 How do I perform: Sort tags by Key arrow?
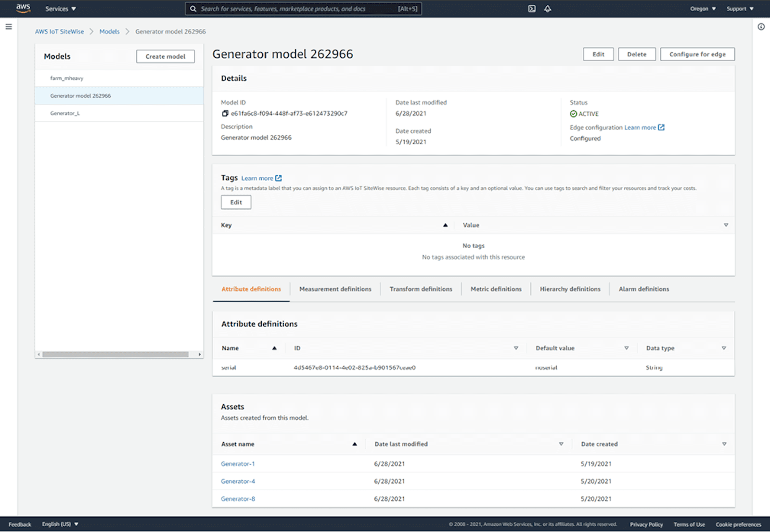tap(445, 225)
